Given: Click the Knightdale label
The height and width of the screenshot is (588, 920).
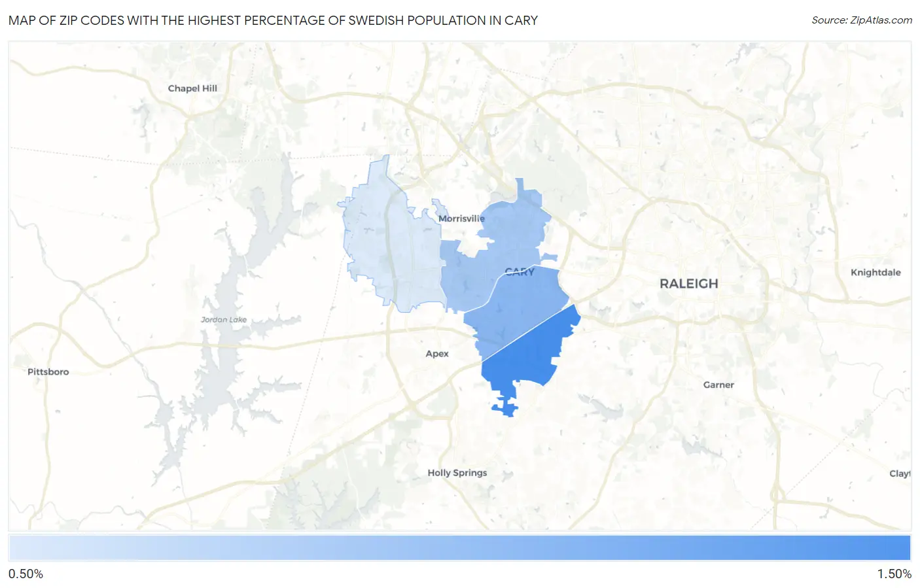Looking at the screenshot, I should (x=876, y=273).
